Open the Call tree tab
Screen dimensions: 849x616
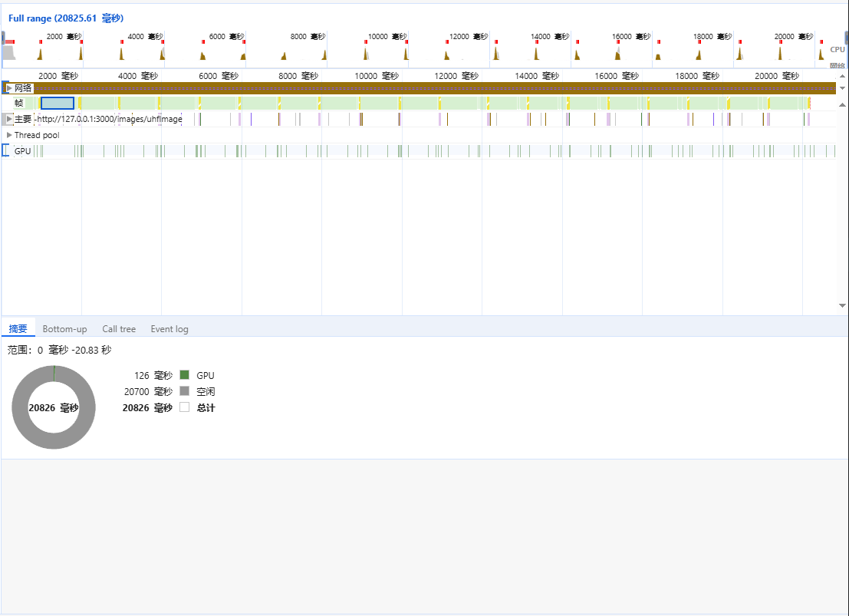click(x=119, y=329)
